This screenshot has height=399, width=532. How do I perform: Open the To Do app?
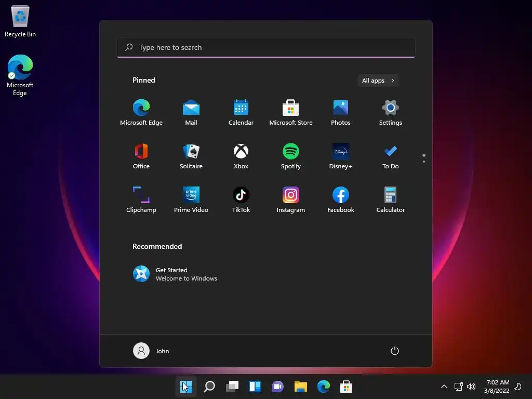pyautogui.click(x=391, y=156)
